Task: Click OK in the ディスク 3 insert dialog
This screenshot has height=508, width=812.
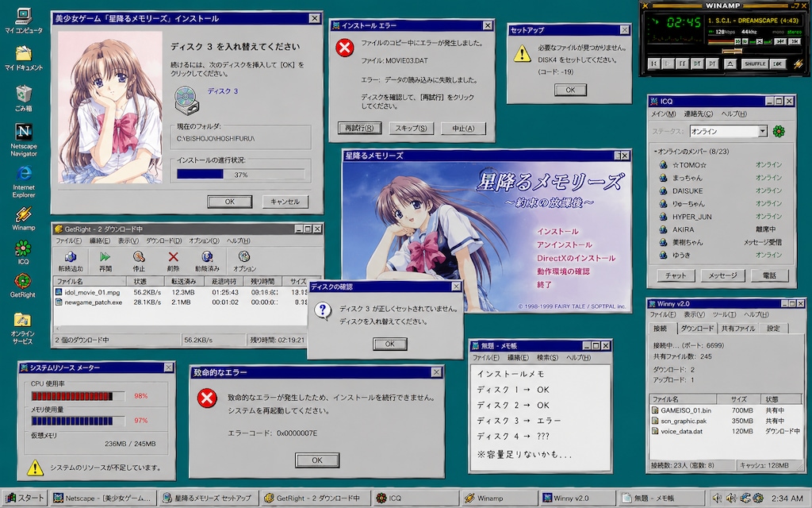Action: (229, 202)
